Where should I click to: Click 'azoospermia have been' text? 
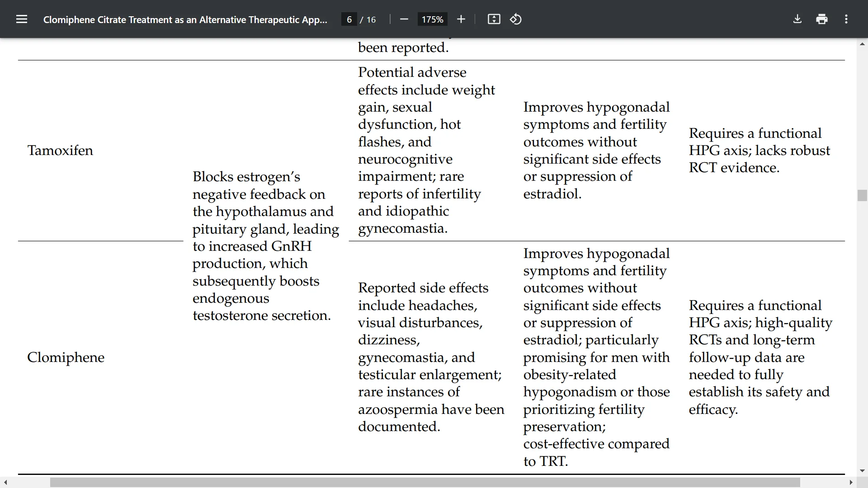click(431, 409)
